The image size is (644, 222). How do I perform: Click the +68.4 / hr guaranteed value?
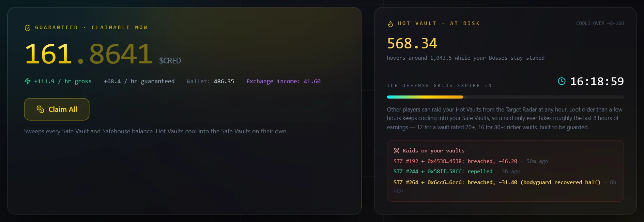click(x=139, y=81)
